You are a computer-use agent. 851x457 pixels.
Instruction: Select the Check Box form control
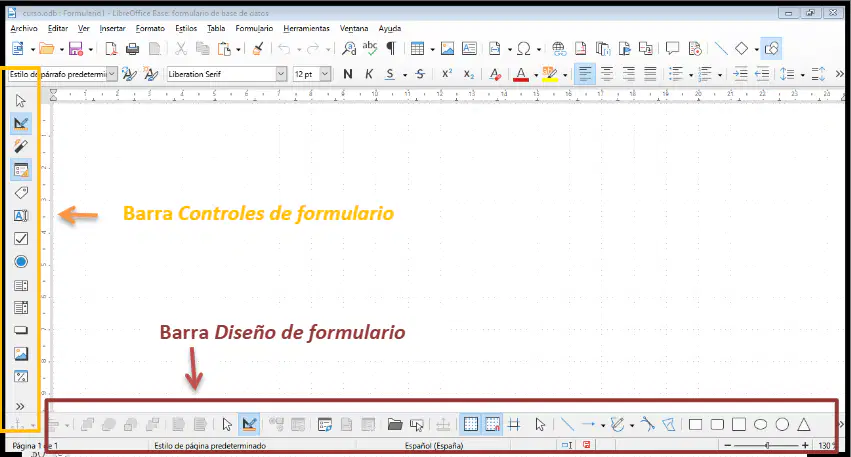[x=21, y=239]
